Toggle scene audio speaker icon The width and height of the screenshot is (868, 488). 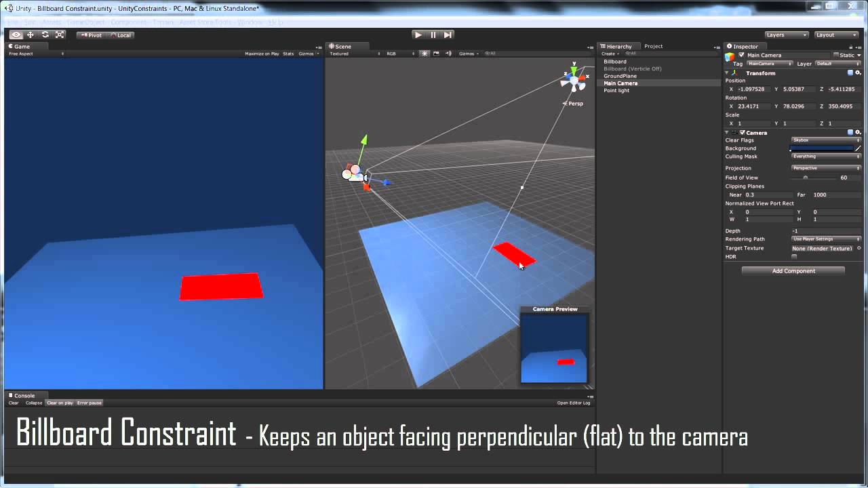[448, 54]
